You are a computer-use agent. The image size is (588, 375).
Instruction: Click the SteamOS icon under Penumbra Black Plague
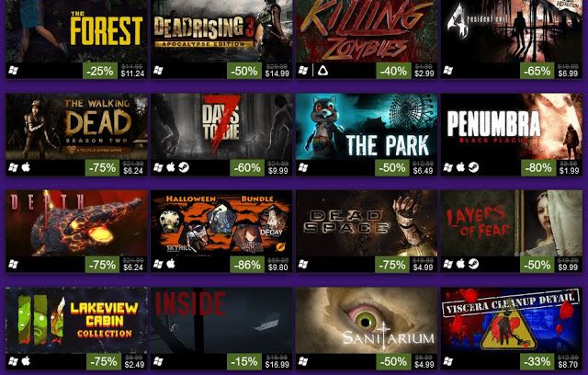[473, 167]
